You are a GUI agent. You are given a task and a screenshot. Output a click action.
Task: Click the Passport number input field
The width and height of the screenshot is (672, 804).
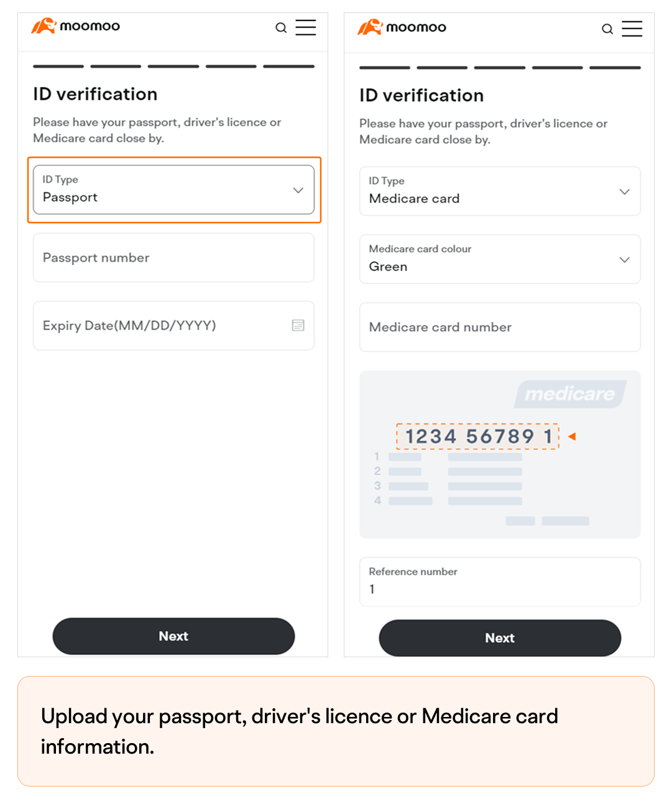pyautogui.click(x=173, y=257)
